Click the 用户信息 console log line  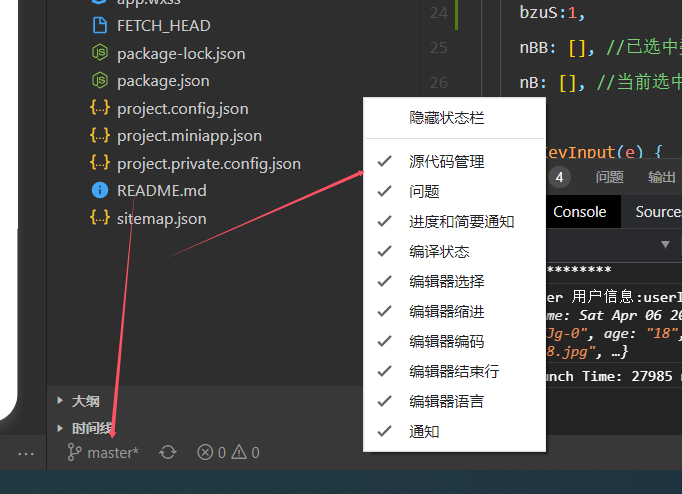click(x=614, y=297)
